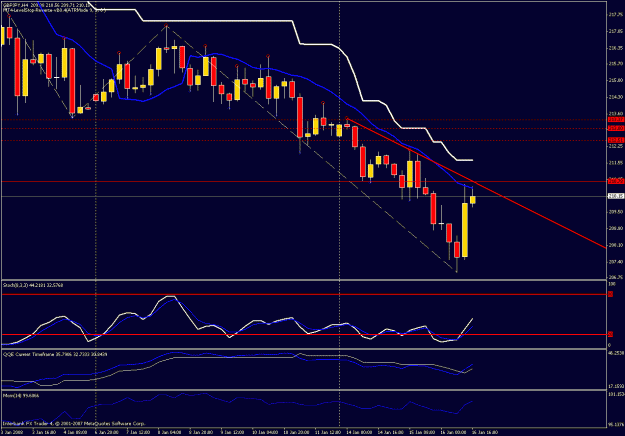This screenshot has height=436, width=625.
Task: Click the 214.30 price scale value
Action: [615, 97]
